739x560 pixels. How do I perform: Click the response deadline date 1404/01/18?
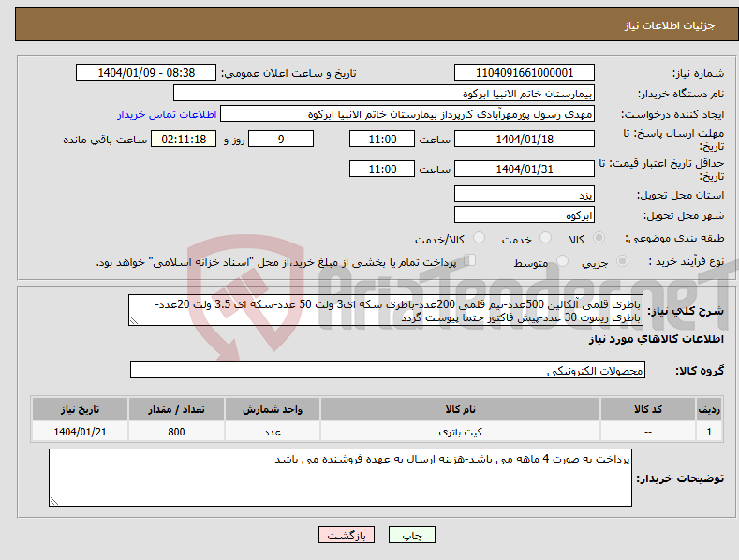(525, 139)
